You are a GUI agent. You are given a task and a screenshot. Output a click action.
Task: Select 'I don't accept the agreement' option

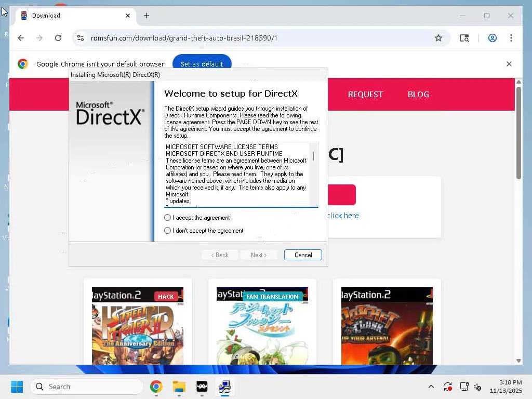point(167,231)
